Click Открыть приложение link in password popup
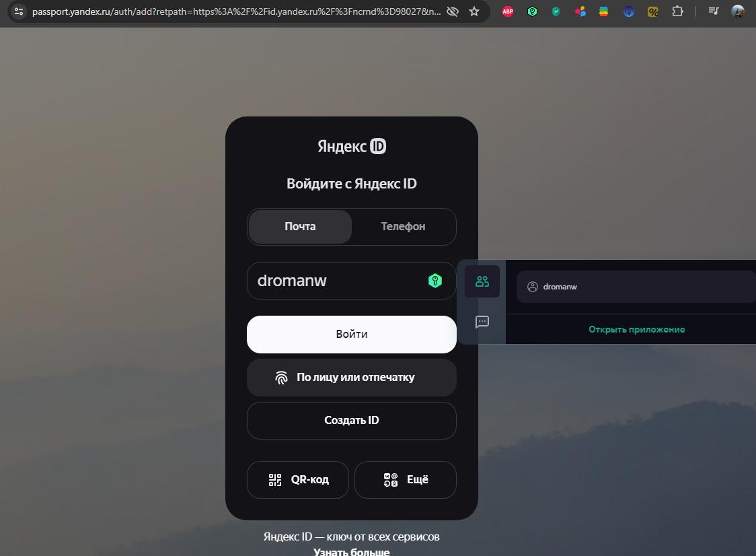Viewport: 756px width, 556px height. 636,330
